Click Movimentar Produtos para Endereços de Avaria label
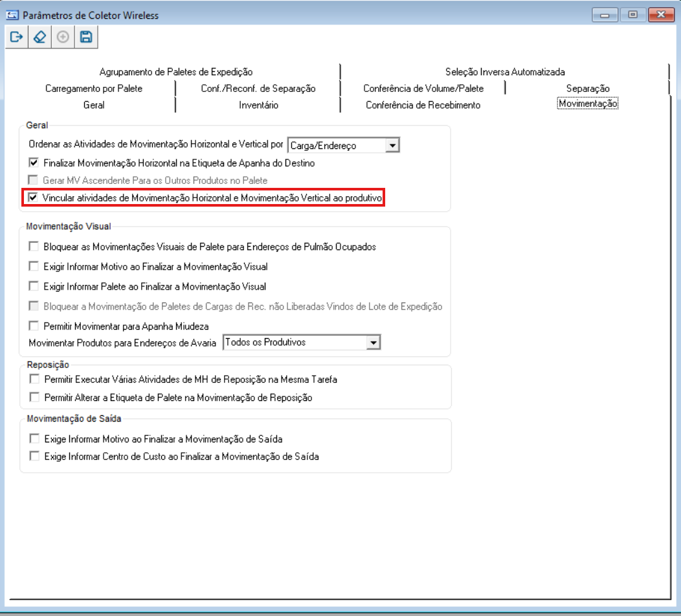 pos(122,343)
